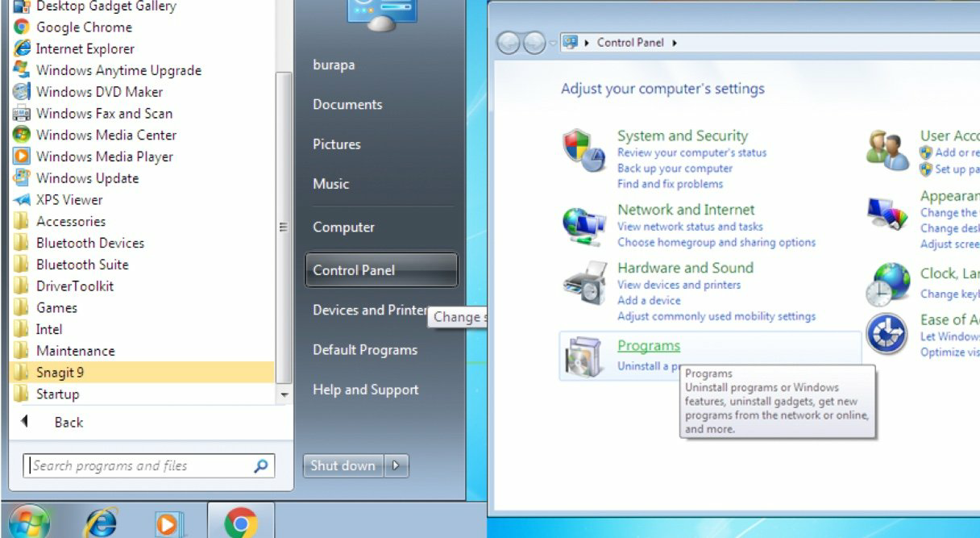Open the recent pages dropdown arrow

tap(553, 43)
